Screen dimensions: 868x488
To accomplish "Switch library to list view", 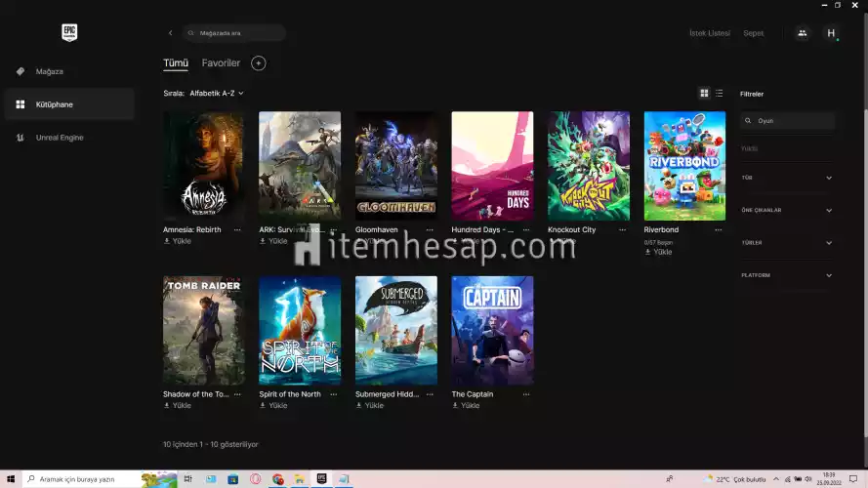I will click(720, 94).
